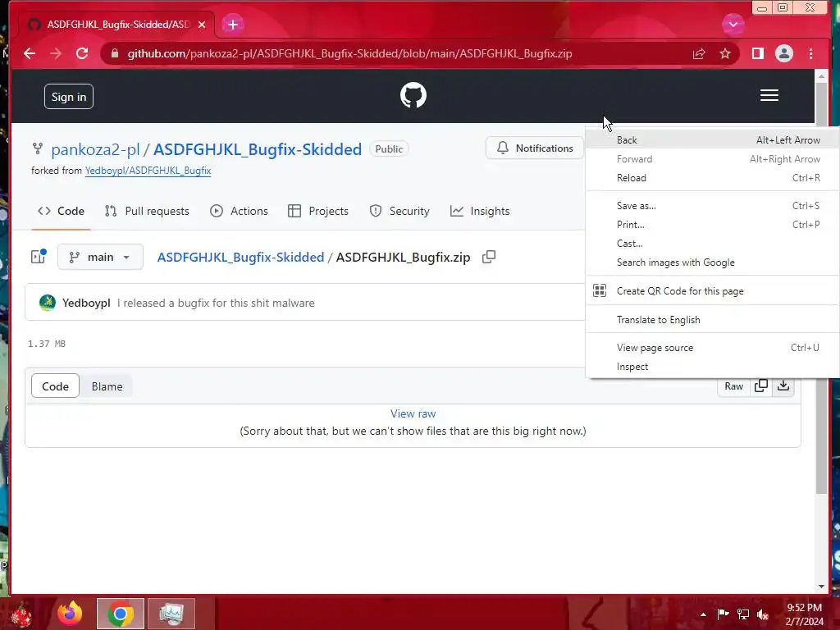840x630 pixels.
Task: Click the page vertical scrollbar thumb
Action: [x=821, y=288]
